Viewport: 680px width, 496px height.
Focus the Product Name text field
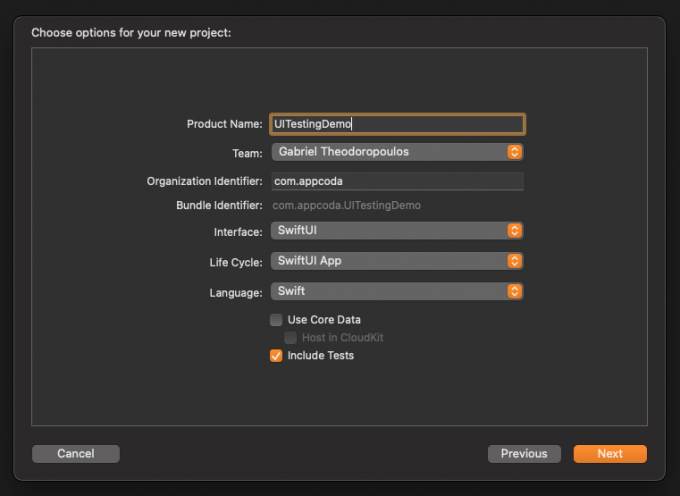tap(397, 124)
